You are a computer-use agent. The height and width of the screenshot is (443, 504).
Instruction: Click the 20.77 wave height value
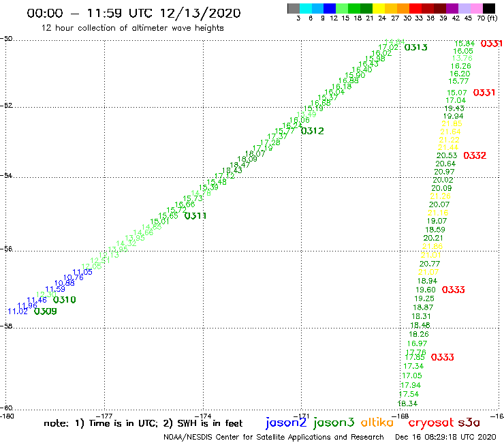430,264
